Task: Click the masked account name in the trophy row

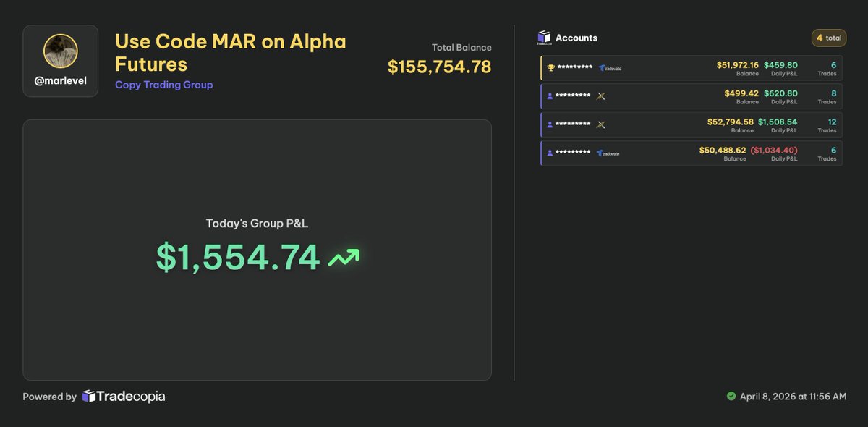Action: pyautogui.click(x=575, y=68)
